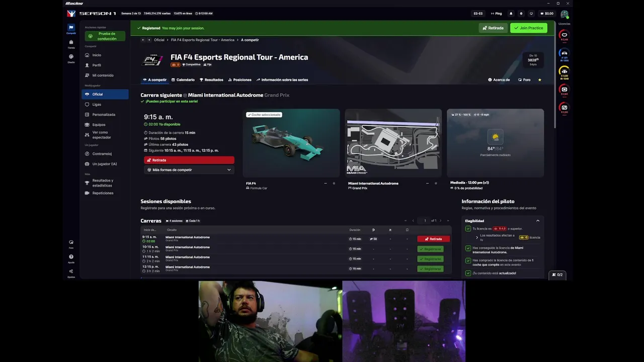The width and height of the screenshot is (644, 362).
Task: Click Prueba de conducción button
Action: click(105, 36)
